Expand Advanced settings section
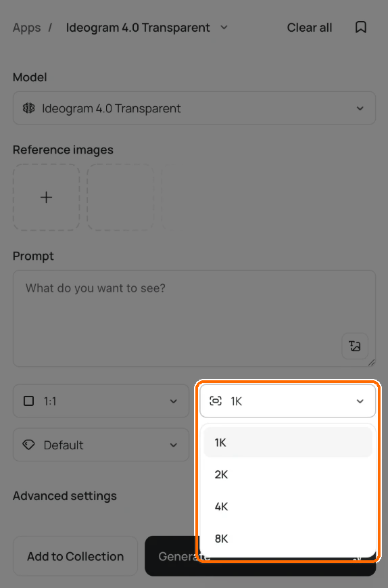Screen dimensions: 388x588 coord(65,496)
